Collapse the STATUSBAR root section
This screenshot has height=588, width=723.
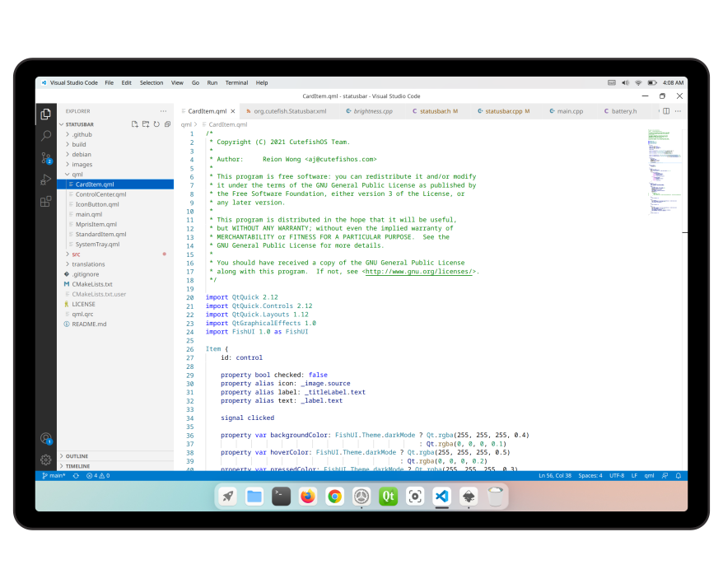(x=79, y=124)
